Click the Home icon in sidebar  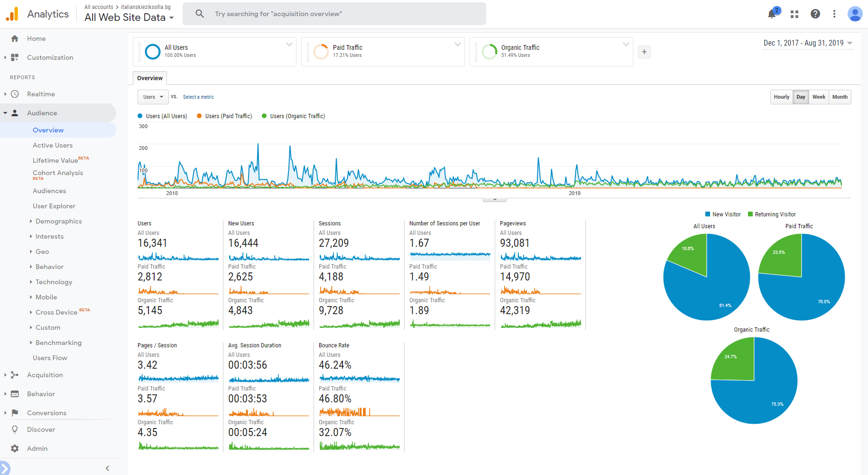click(x=15, y=38)
